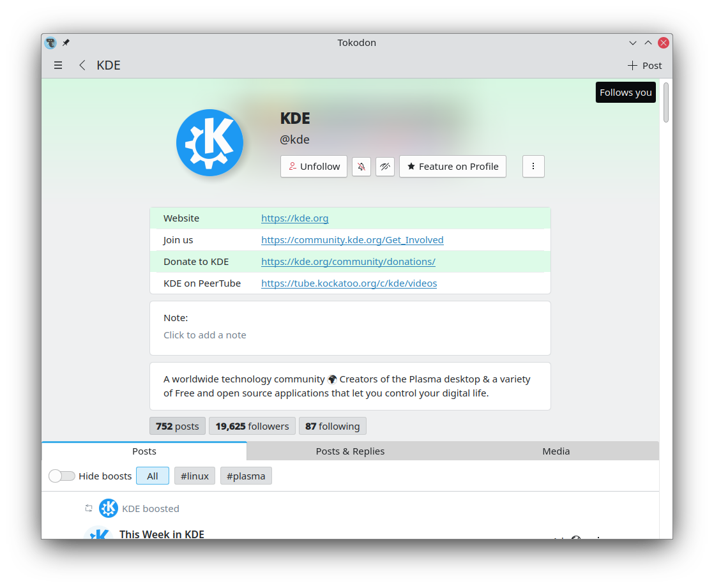
Task: Open the kde.org website link
Action: coord(294,218)
